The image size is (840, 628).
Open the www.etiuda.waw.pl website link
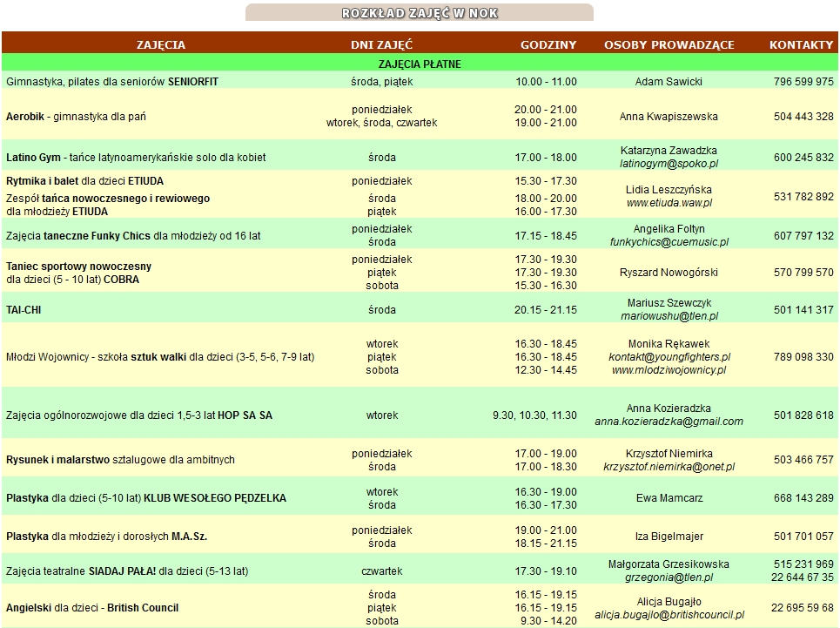pyautogui.click(x=669, y=203)
